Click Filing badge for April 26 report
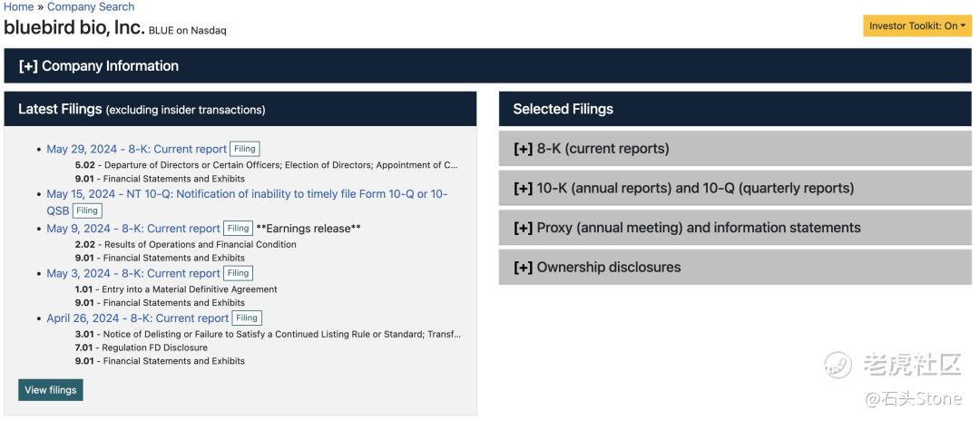Screen dimensions: 980x421 coord(247,318)
